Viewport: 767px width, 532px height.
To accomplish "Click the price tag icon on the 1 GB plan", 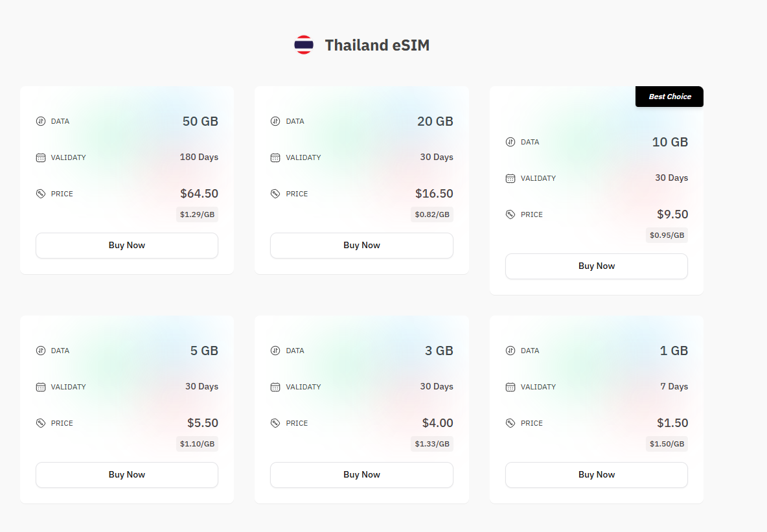I will click(509, 422).
